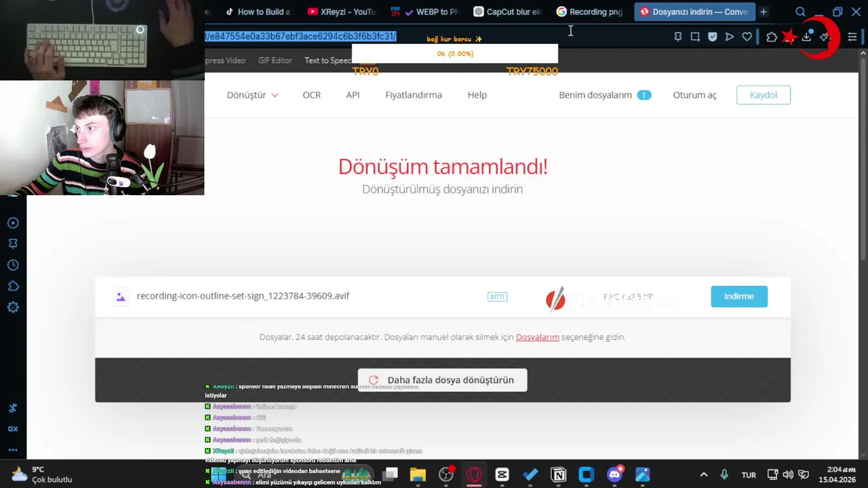Screen dimensions: 868x488
Task: Click the highlighted address bar URL
Action: coord(301,37)
